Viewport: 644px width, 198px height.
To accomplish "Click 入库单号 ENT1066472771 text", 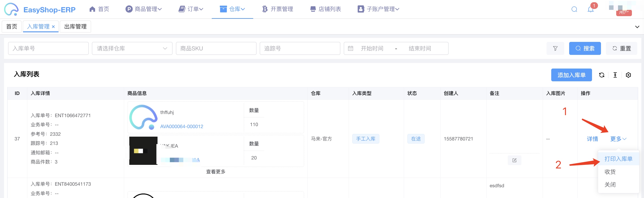I will tap(61, 116).
